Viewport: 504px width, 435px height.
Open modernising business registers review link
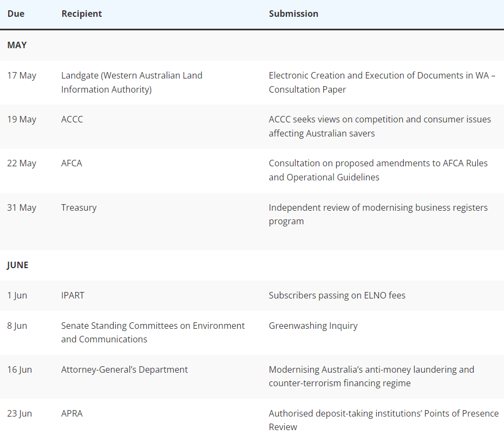378,215
